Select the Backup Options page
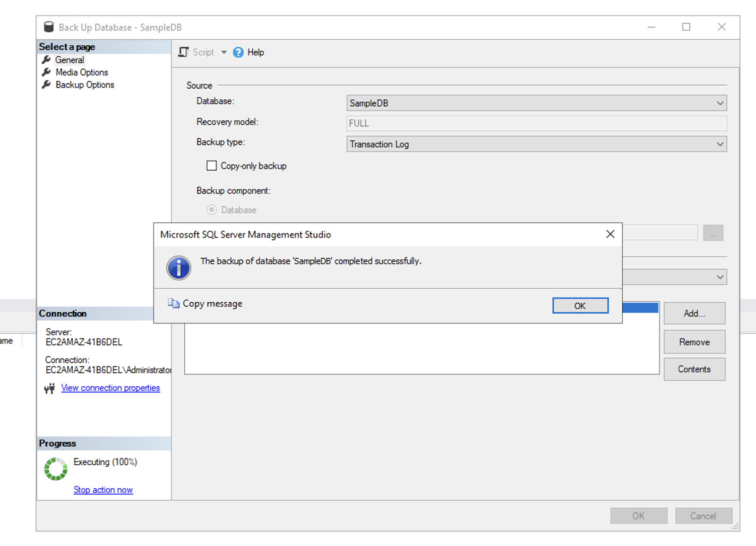This screenshot has width=756, height=546. [x=84, y=85]
